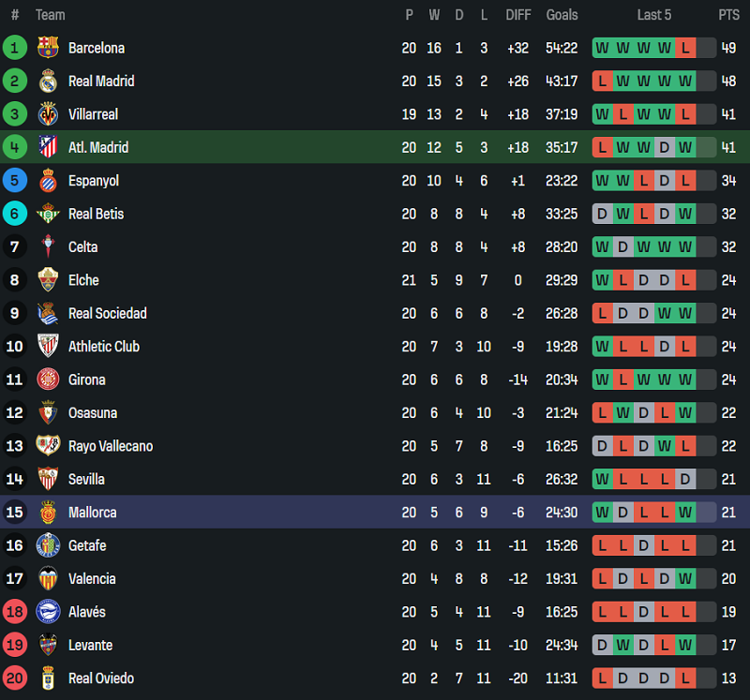Click the Getafe crest icon
750x700 pixels.
(48, 545)
